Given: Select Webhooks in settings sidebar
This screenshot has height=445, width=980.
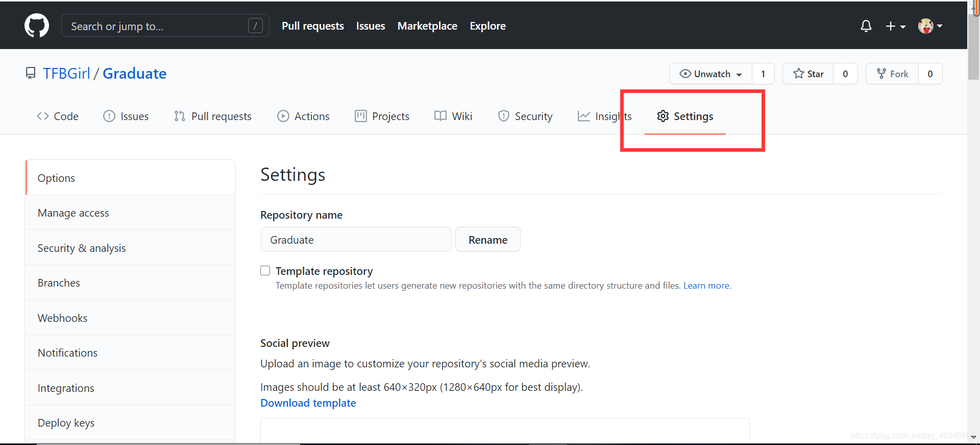Looking at the screenshot, I should tap(130, 318).
